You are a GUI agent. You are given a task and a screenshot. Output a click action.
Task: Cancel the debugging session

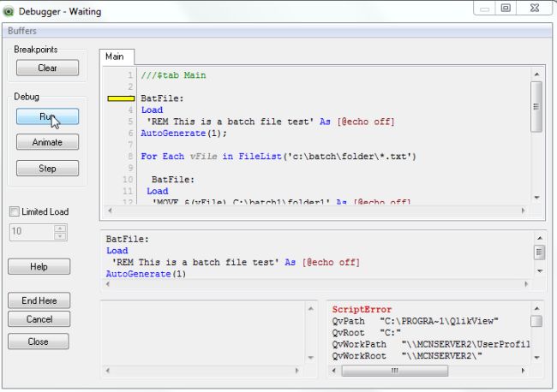39,319
